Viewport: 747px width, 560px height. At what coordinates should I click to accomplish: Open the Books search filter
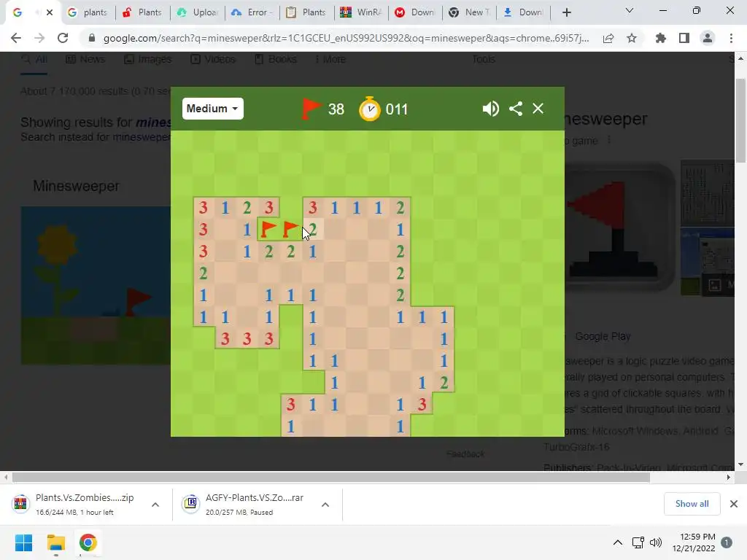[x=275, y=59]
